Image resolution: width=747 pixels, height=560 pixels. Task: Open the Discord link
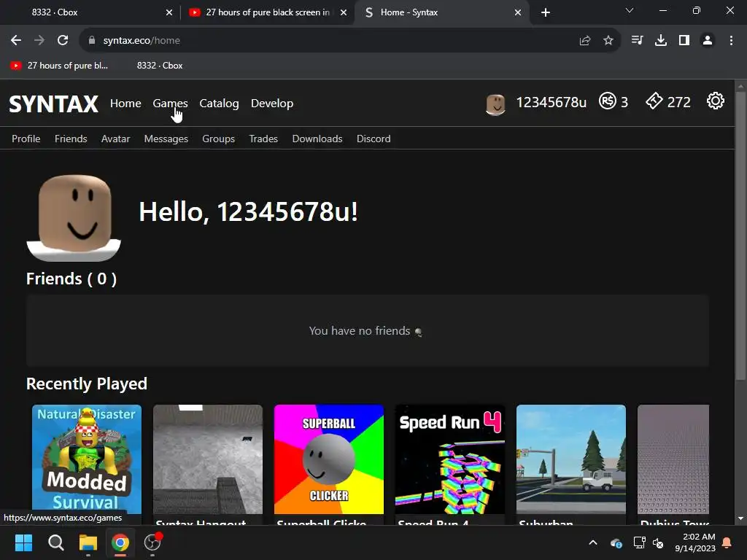pos(373,139)
